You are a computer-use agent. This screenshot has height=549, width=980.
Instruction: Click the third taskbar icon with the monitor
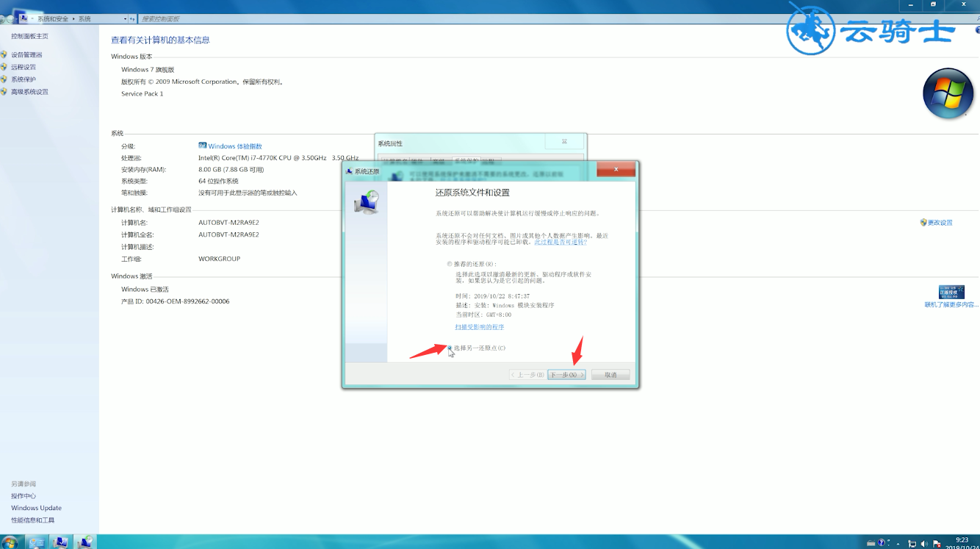(x=61, y=542)
